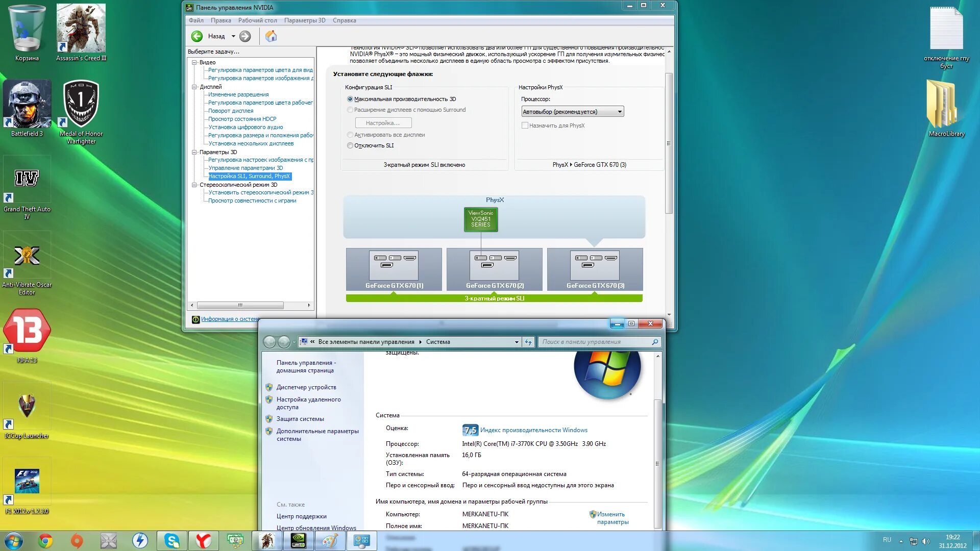This screenshot has height=551, width=980.
Task: Click the Home icon in NVIDIA toolbar
Action: click(271, 36)
